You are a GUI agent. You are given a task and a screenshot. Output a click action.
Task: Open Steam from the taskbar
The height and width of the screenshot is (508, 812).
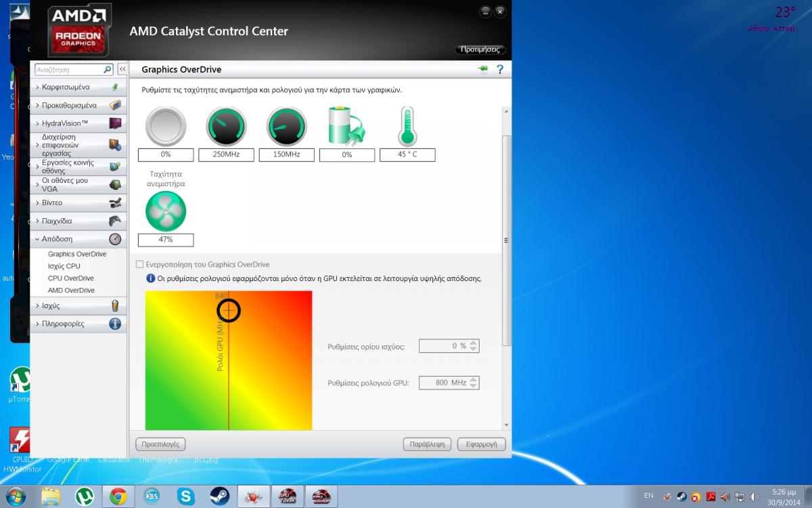pos(219,496)
